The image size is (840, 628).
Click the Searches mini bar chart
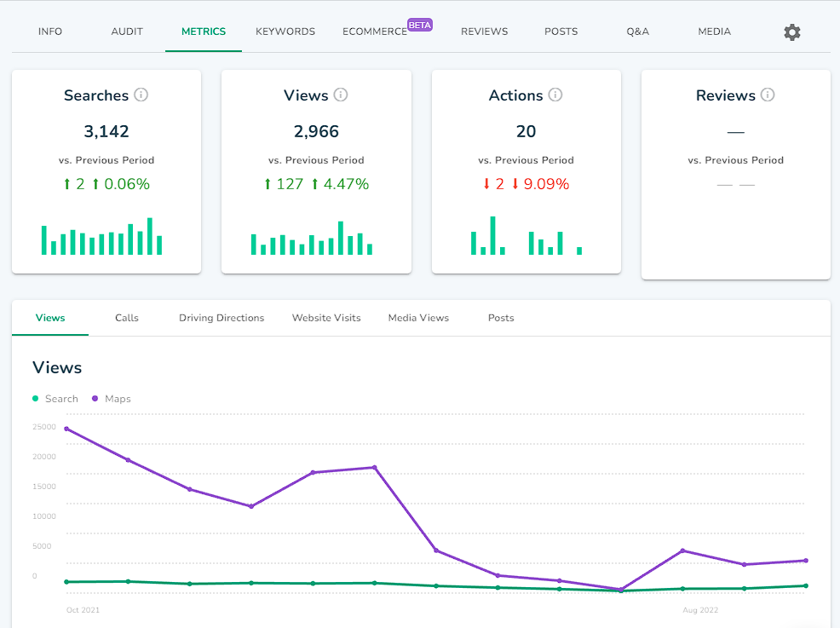click(x=101, y=236)
